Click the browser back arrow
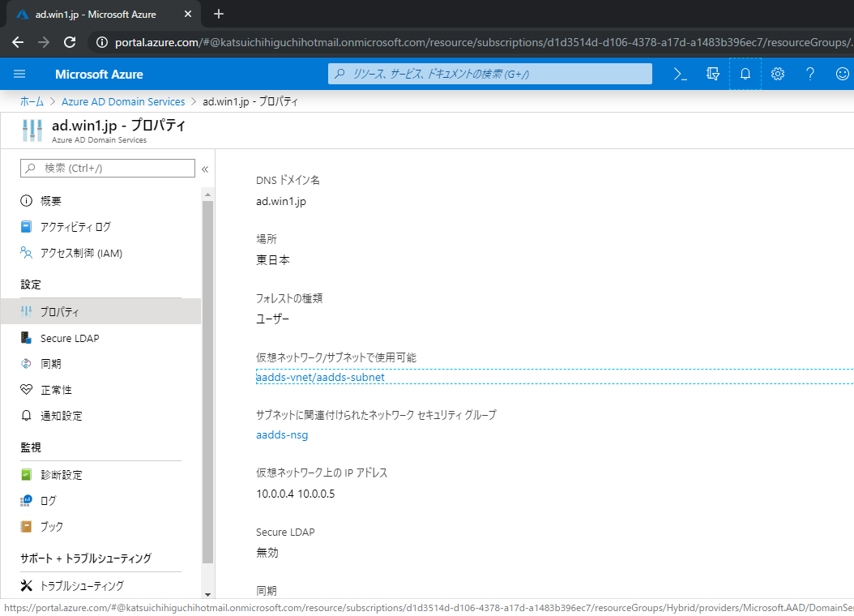Image resolution: width=854 pixels, height=616 pixels. [18, 42]
